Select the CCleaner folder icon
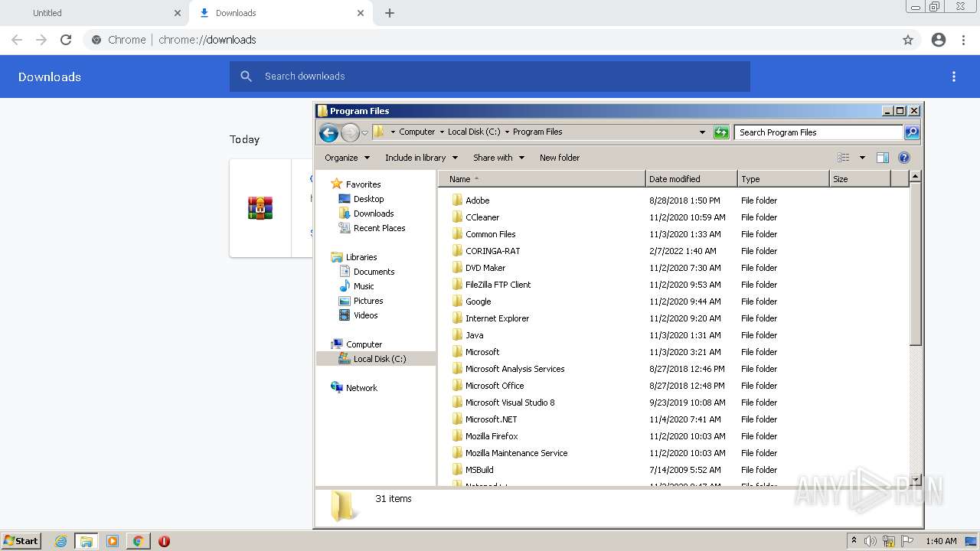 [457, 217]
